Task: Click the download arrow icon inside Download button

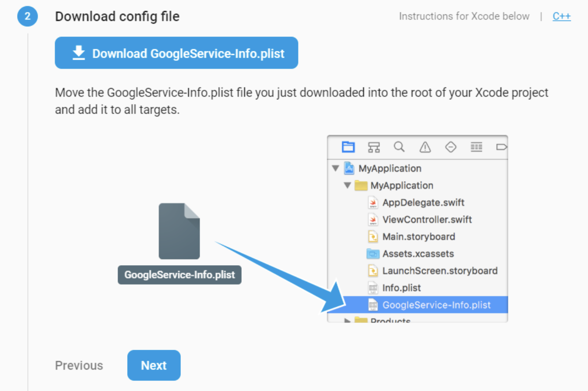Action: pos(79,53)
